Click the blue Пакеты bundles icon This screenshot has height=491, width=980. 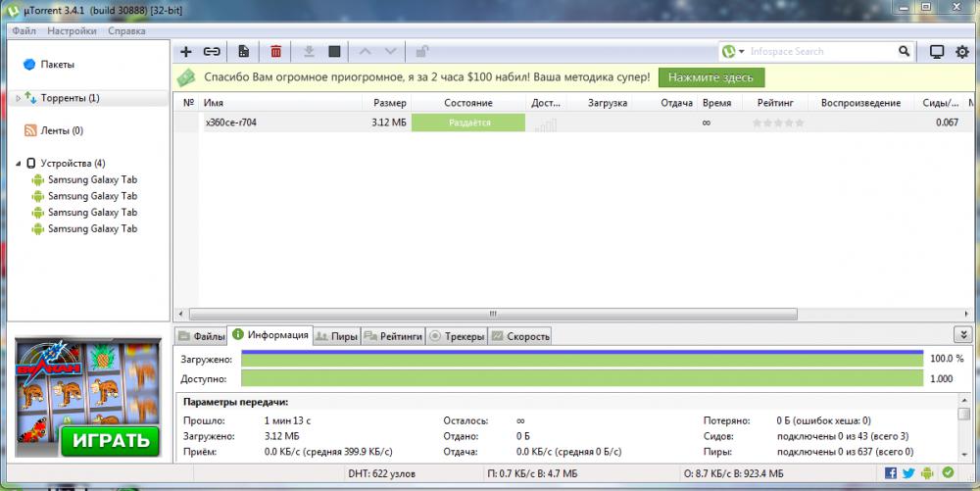coord(29,65)
